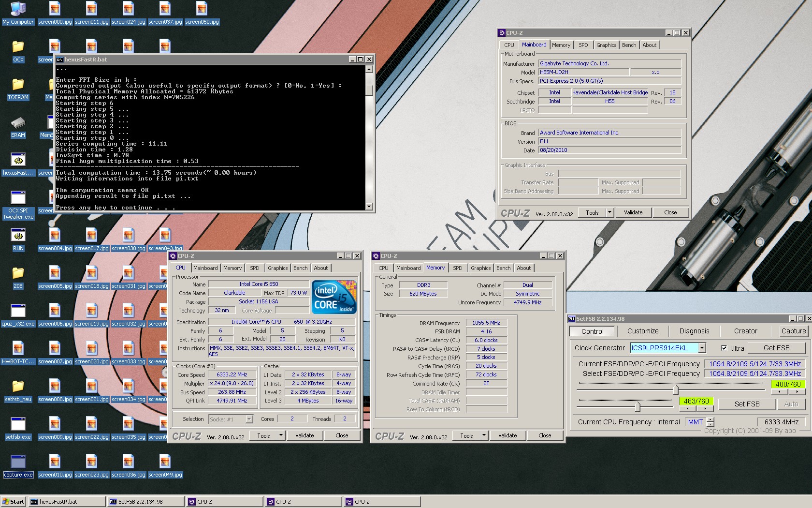Open the Tools dropdown arrow in Mainboard CPU-Z
This screenshot has height=508, width=812.
point(609,212)
